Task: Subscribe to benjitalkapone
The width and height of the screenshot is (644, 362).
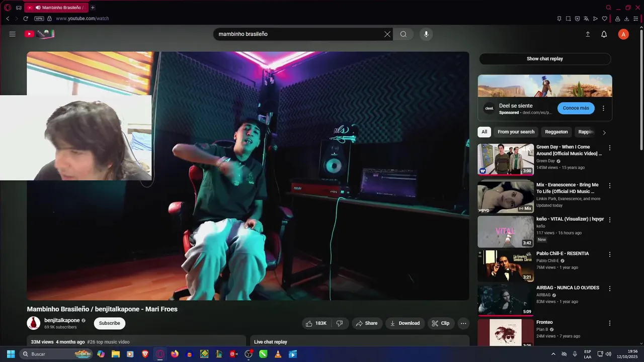Action: (x=110, y=323)
